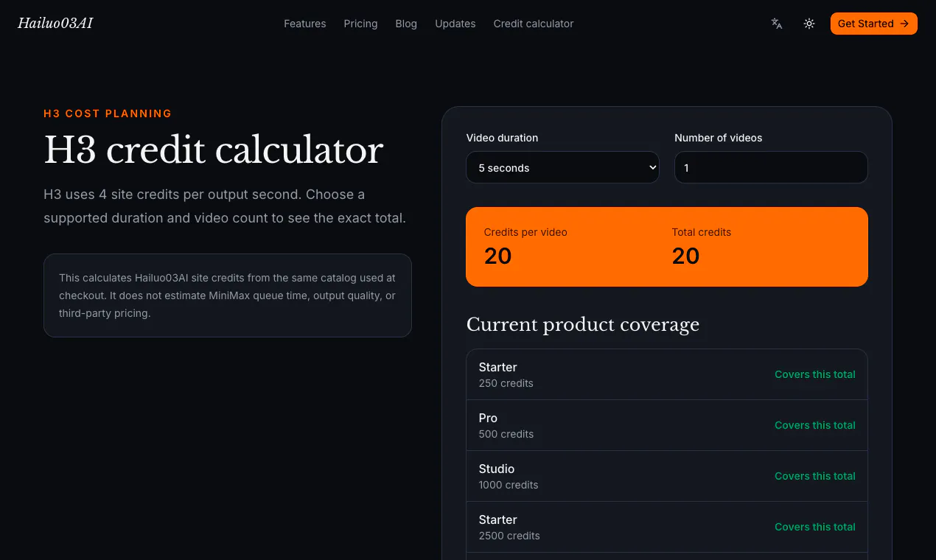
Task: Select Credit calculator in the navigation
Action: click(x=534, y=24)
